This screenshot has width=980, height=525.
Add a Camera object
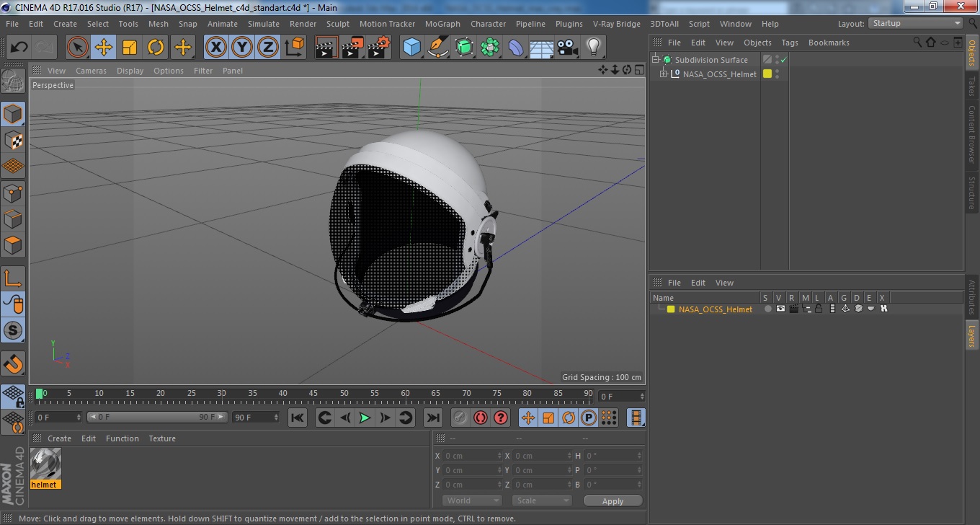tap(568, 48)
